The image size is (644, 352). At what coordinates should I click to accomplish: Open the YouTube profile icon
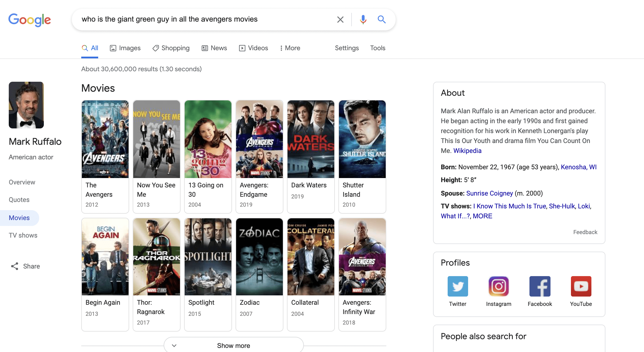581,286
